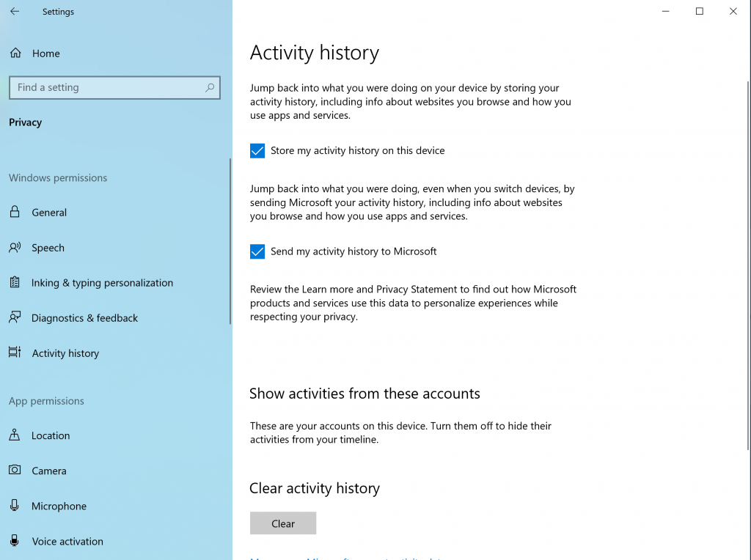751x560 pixels.
Task: Click the Show activities from these accounts heading
Action: point(364,394)
